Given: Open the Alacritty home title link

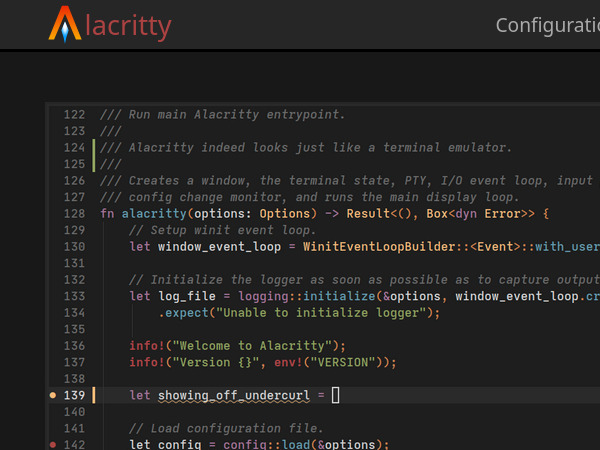Looking at the screenshot, I should (x=128, y=26).
